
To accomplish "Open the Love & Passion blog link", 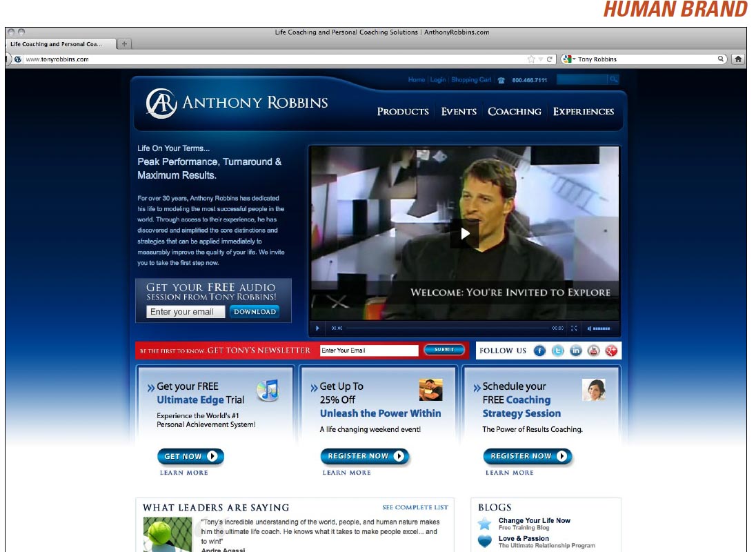I will pos(524,538).
